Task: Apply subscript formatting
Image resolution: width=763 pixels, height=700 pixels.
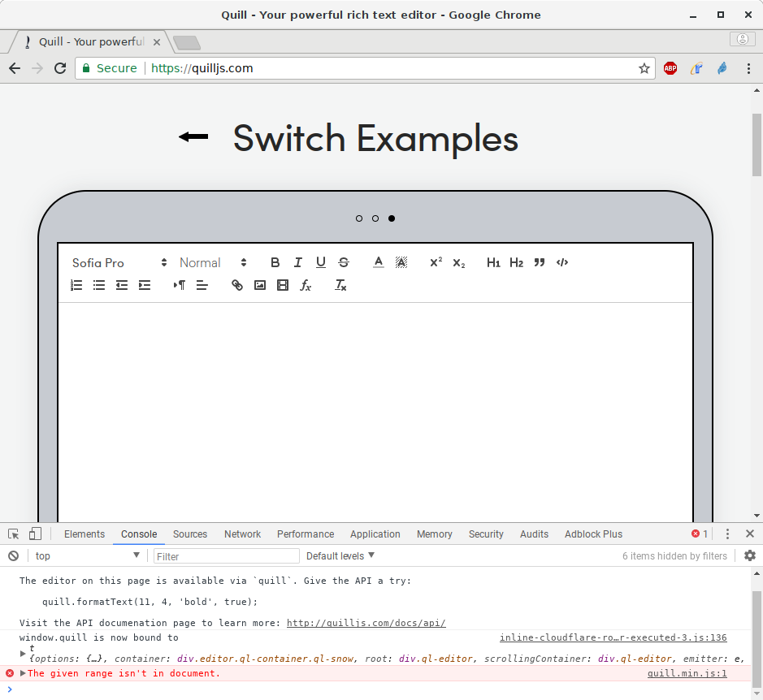Action: [459, 263]
